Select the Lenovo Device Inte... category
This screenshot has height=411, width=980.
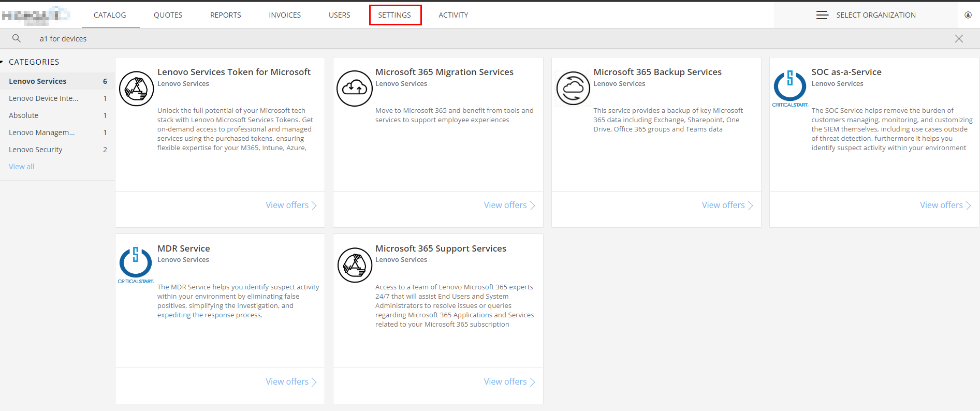click(57, 98)
